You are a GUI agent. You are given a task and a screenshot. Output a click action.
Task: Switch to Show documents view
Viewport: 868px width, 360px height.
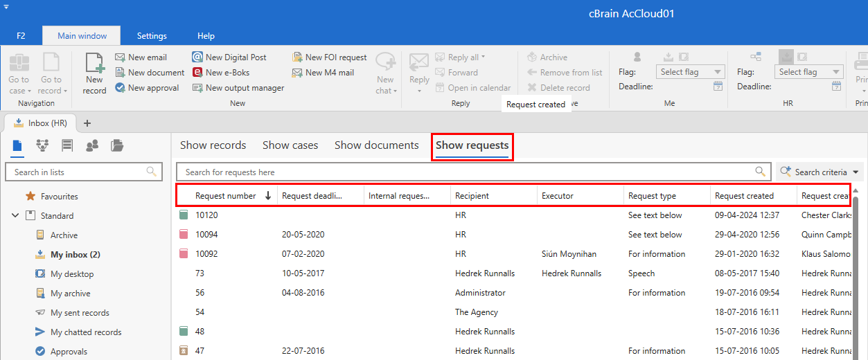click(377, 145)
